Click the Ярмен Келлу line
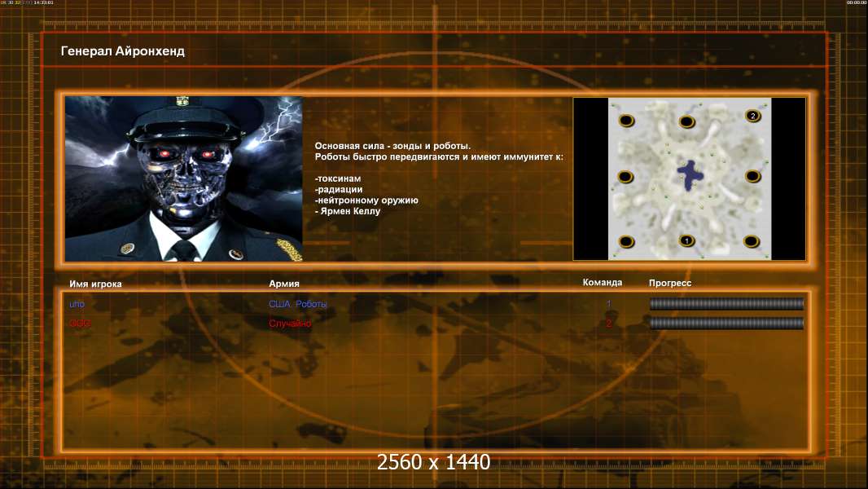The width and height of the screenshot is (868, 489). coord(349,211)
